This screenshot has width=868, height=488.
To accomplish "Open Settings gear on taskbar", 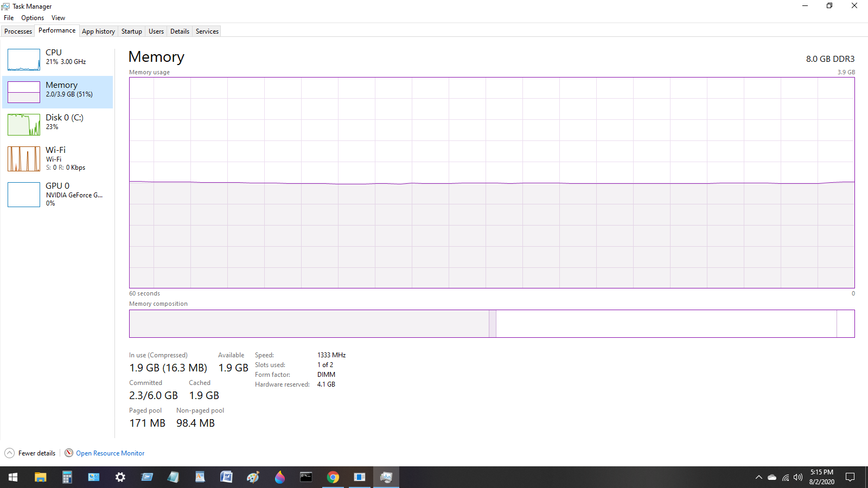I will click(120, 477).
